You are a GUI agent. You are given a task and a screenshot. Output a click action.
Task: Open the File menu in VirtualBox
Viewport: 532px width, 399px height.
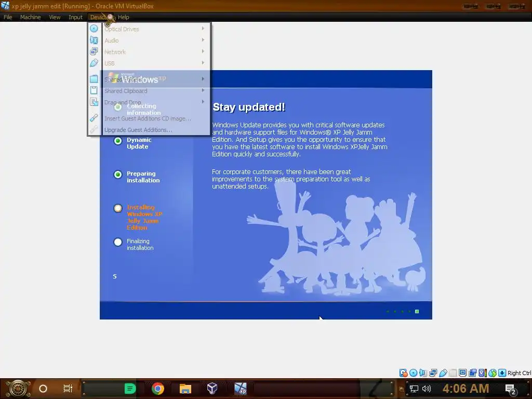click(x=8, y=17)
